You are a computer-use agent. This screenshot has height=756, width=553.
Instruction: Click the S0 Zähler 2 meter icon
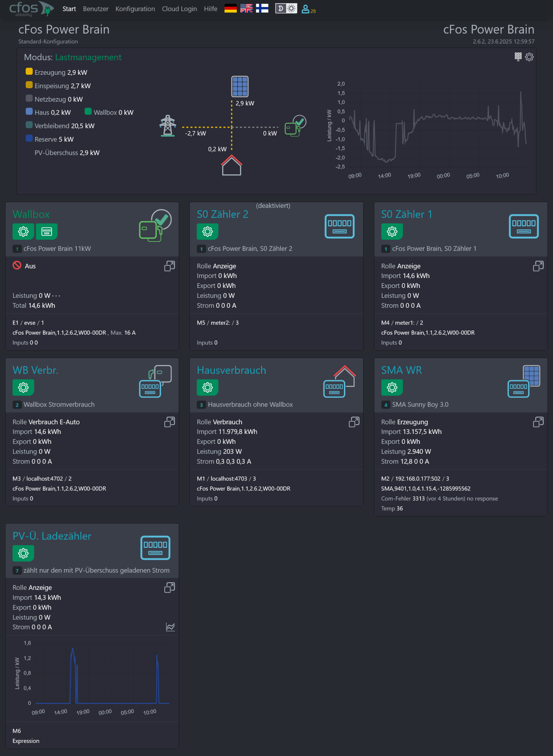click(x=340, y=226)
